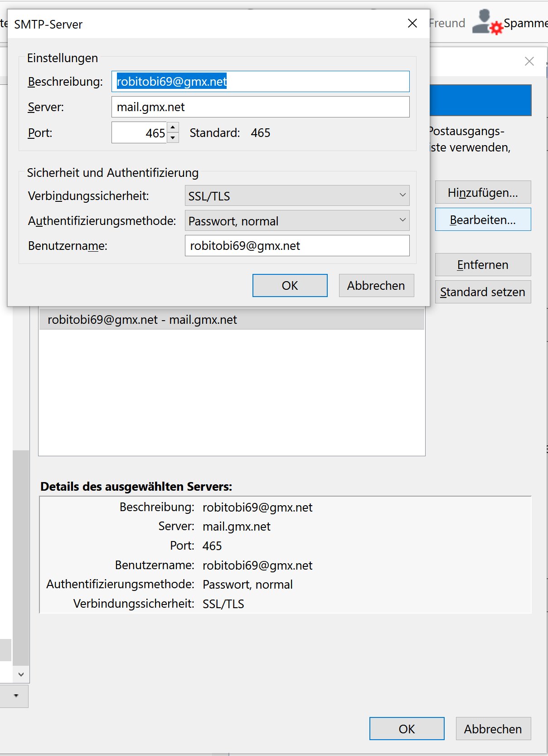Click the left sidebar vertical scrollbar thumb
Viewport: 548px width, 756px height.
coord(21,558)
